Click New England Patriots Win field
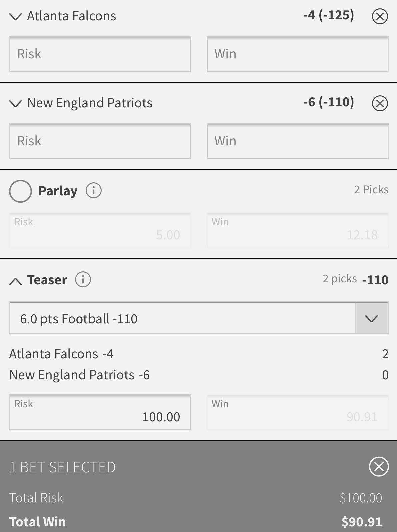 tap(297, 141)
